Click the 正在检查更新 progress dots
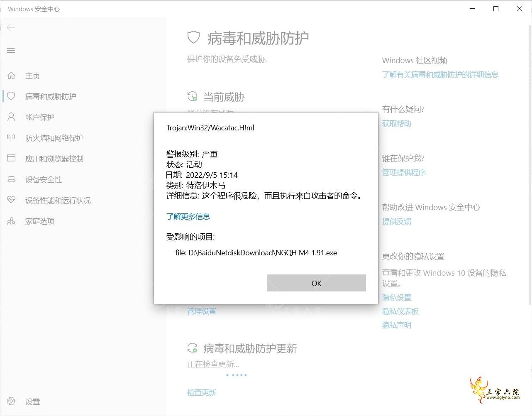The width and height of the screenshot is (532, 416). [x=237, y=375]
